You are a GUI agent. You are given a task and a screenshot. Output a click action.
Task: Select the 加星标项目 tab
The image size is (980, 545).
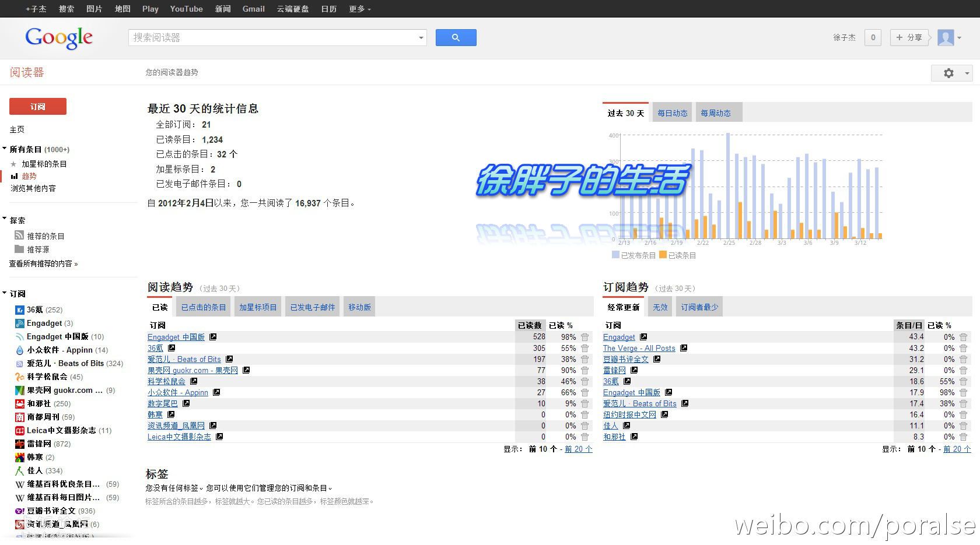coord(257,307)
